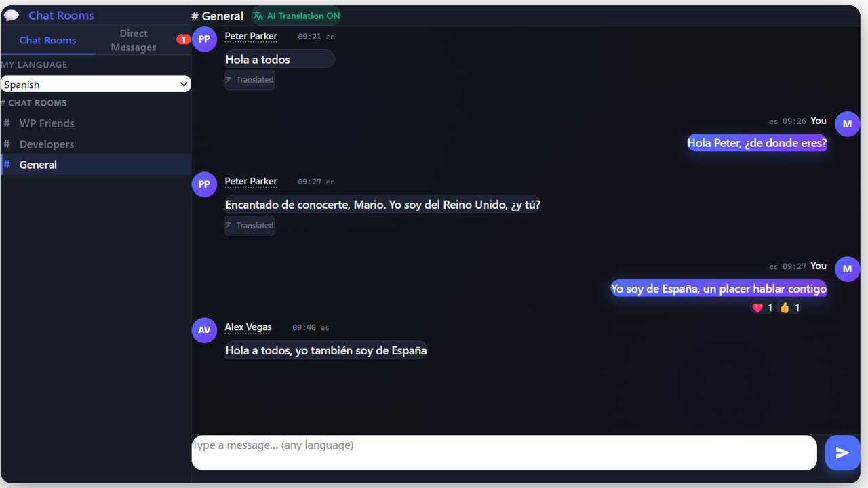This screenshot has width=868, height=488.
Task: Click the dropdown chevron arrow in language selector
Action: click(183, 84)
